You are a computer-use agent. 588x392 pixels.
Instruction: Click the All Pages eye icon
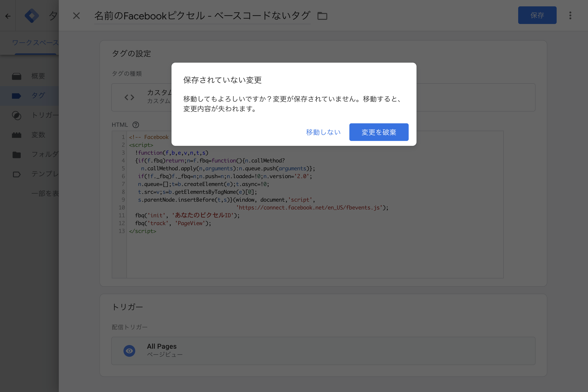pos(129,351)
